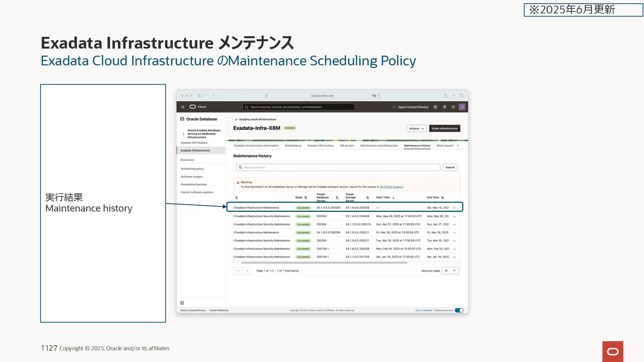Click the browser share icon
Viewport: 644px width, 362px height.
coord(445,96)
